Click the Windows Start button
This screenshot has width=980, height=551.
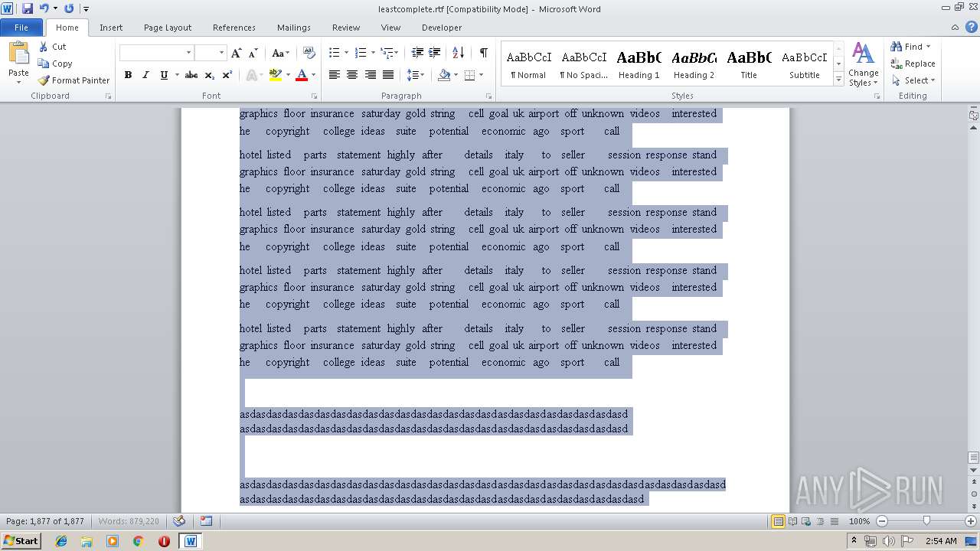pos(21,541)
